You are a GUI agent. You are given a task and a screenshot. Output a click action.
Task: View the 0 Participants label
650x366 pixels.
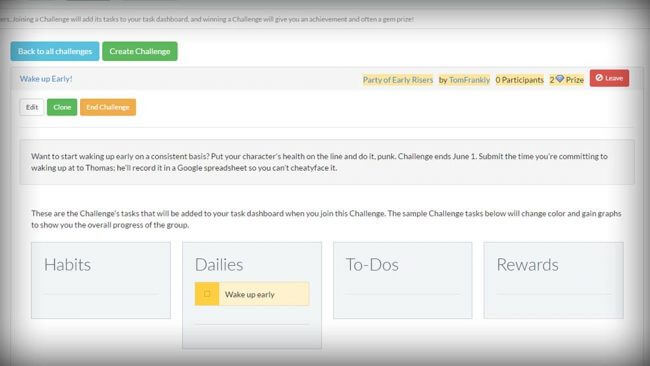[519, 80]
